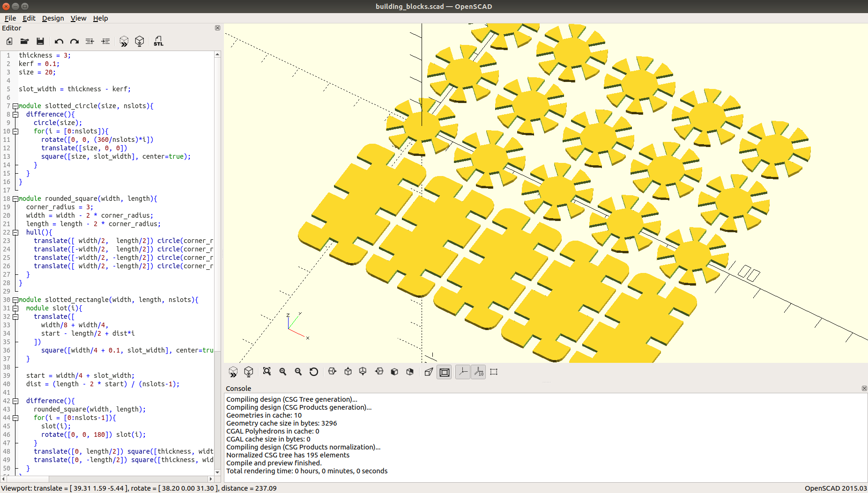Image resolution: width=868 pixels, height=493 pixels.
Task: Collapse the for loop at line 44
Action: click(x=15, y=418)
